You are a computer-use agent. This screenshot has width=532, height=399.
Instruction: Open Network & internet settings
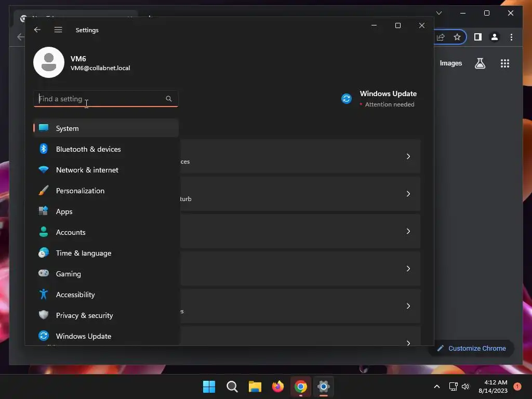point(106,170)
